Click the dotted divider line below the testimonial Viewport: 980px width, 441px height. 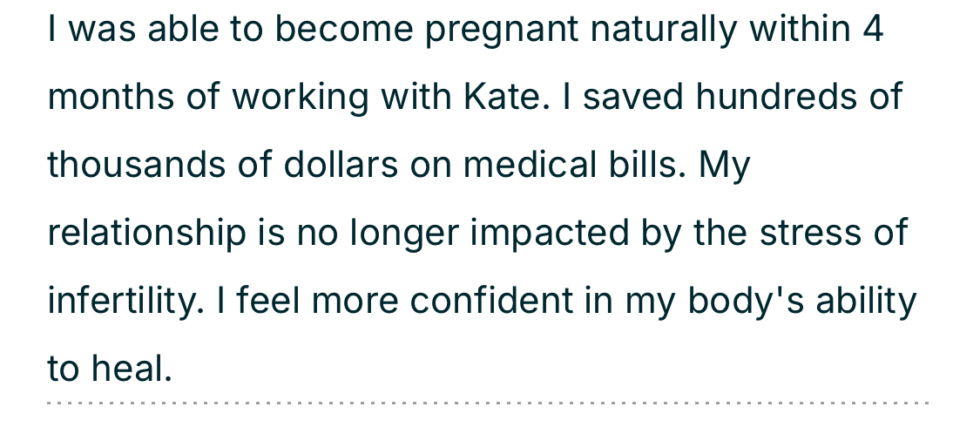[x=488, y=404]
